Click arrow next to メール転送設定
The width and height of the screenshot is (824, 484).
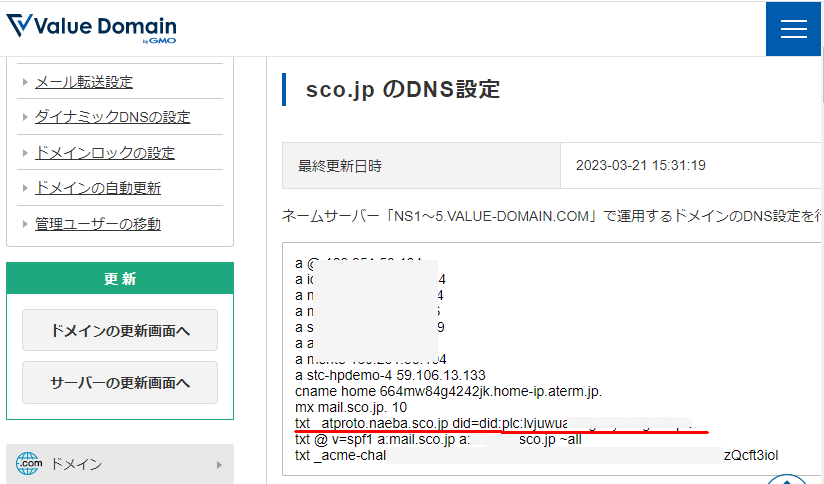25,82
